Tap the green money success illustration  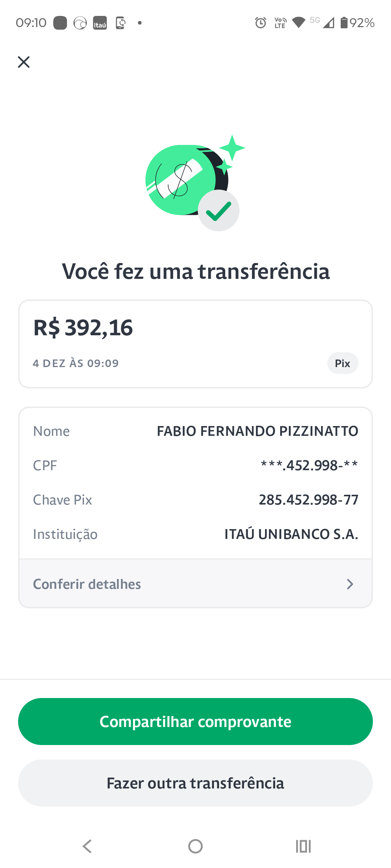pyautogui.click(x=193, y=183)
